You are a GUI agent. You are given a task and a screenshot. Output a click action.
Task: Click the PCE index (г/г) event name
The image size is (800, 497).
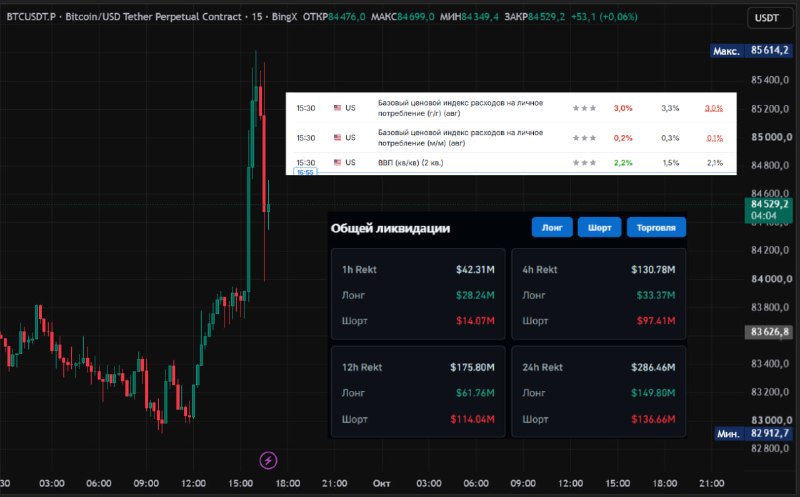[x=460, y=108]
